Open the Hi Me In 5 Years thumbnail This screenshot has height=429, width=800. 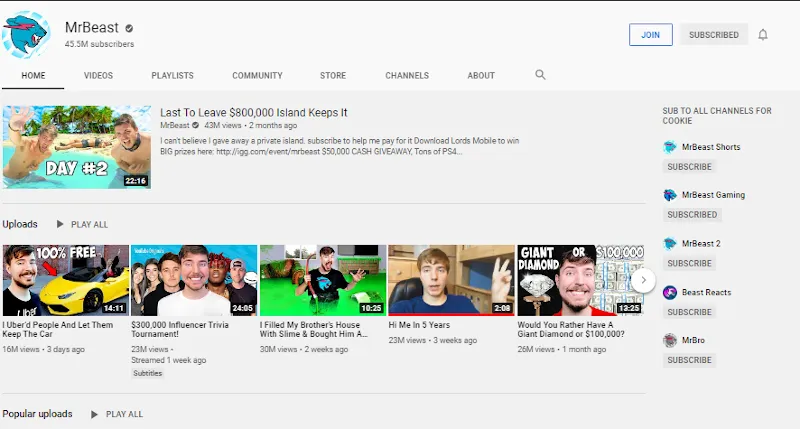point(452,280)
